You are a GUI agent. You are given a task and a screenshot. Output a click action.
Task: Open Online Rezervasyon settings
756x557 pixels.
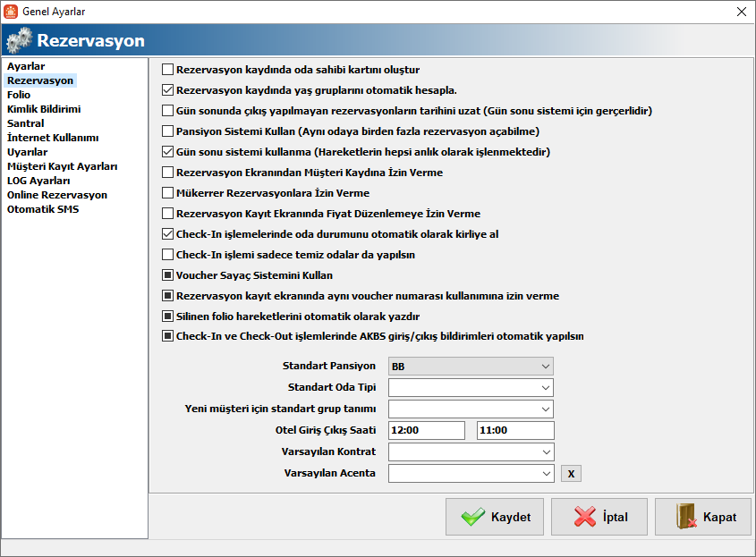pyautogui.click(x=57, y=195)
